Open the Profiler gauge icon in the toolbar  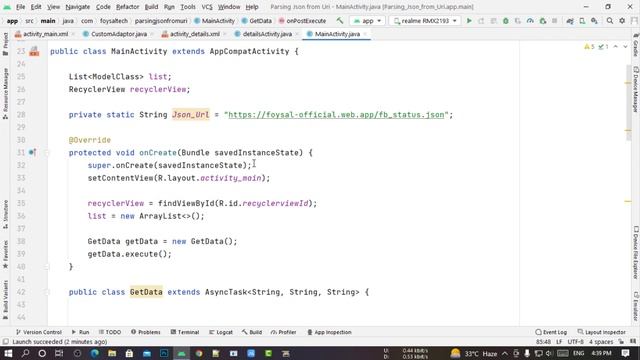(x=530, y=20)
